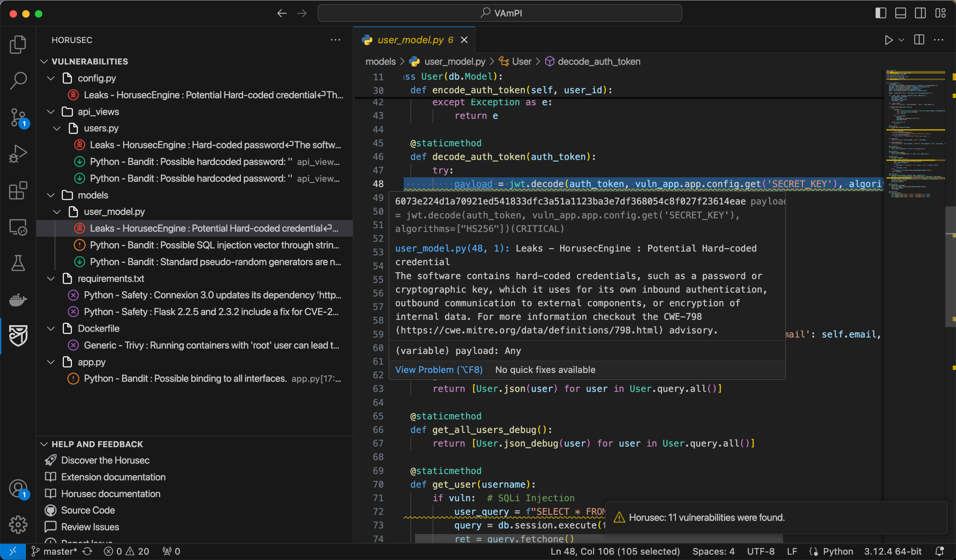The width and height of the screenshot is (956, 560).
Task: Collapse the user_model.py tree node
Action: (x=57, y=212)
